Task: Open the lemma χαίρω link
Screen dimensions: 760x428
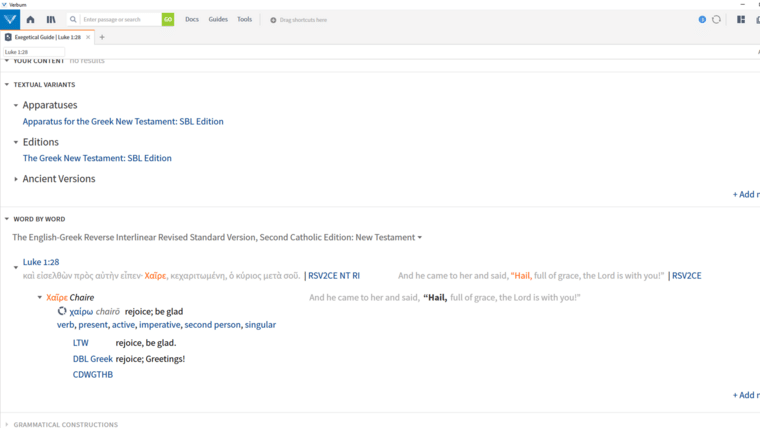Action: pos(80,312)
